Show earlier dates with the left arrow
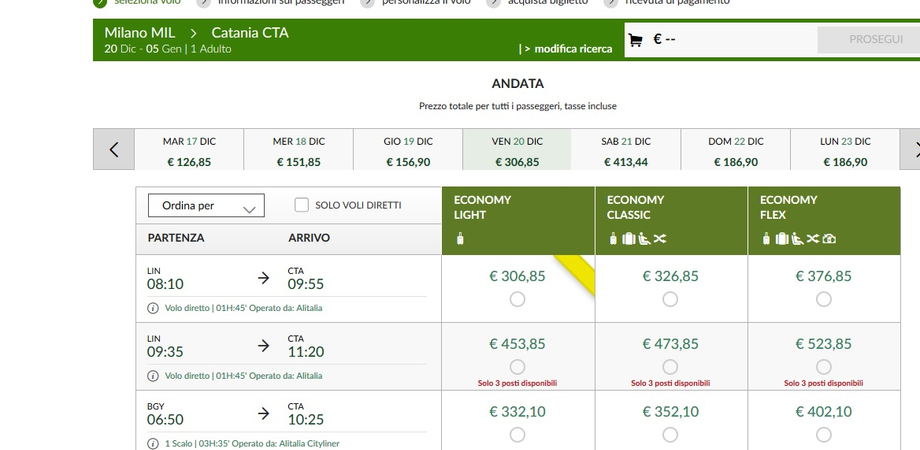This screenshot has width=920, height=450. click(x=114, y=150)
